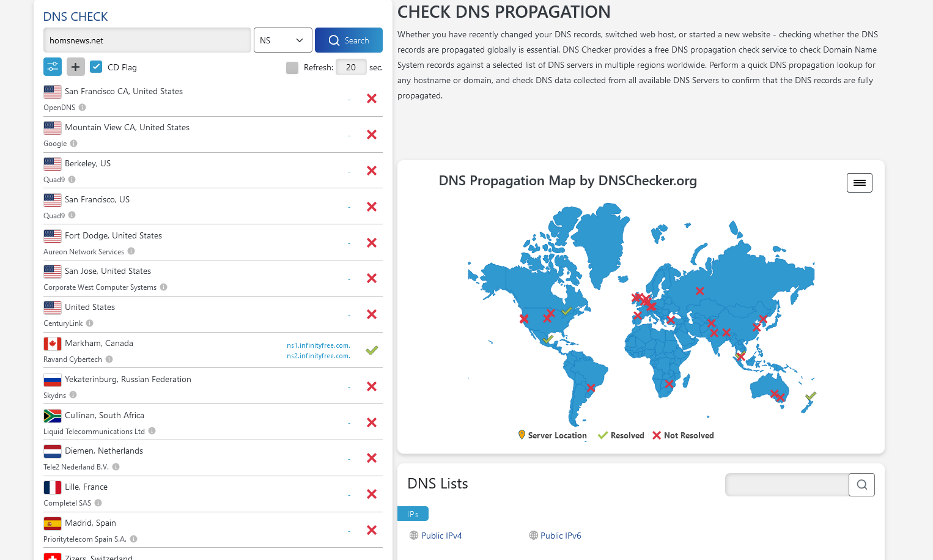933x560 pixels.
Task: Click the DNS Lists search input field
Action: (787, 485)
